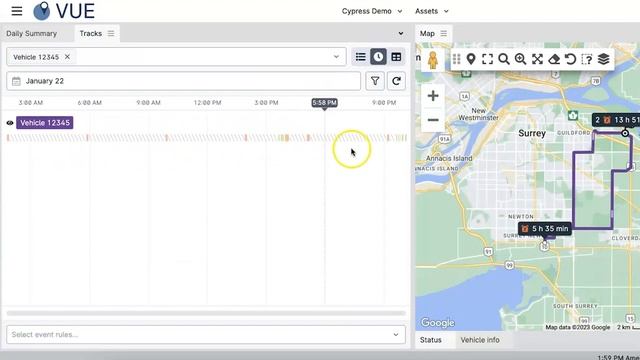Expand the panel chevron beside the tabs
Viewport: 640px width, 360px height.
coord(401,33)
